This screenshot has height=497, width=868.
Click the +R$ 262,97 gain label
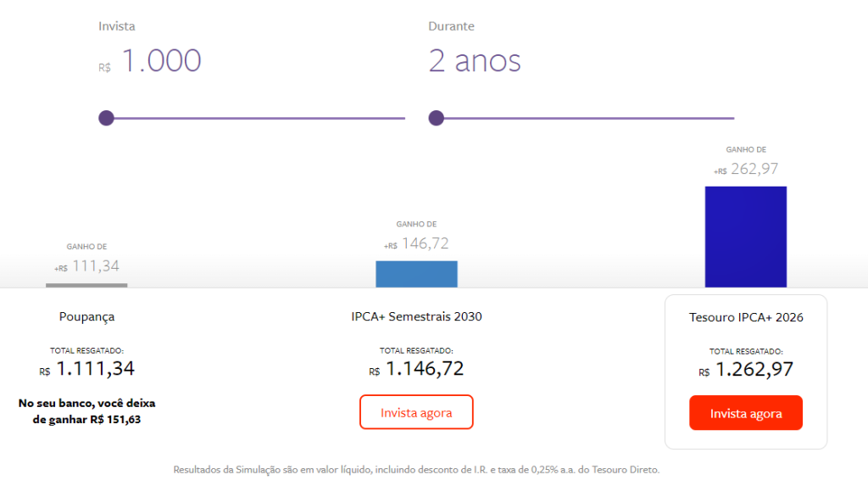[x=746, y=169]
